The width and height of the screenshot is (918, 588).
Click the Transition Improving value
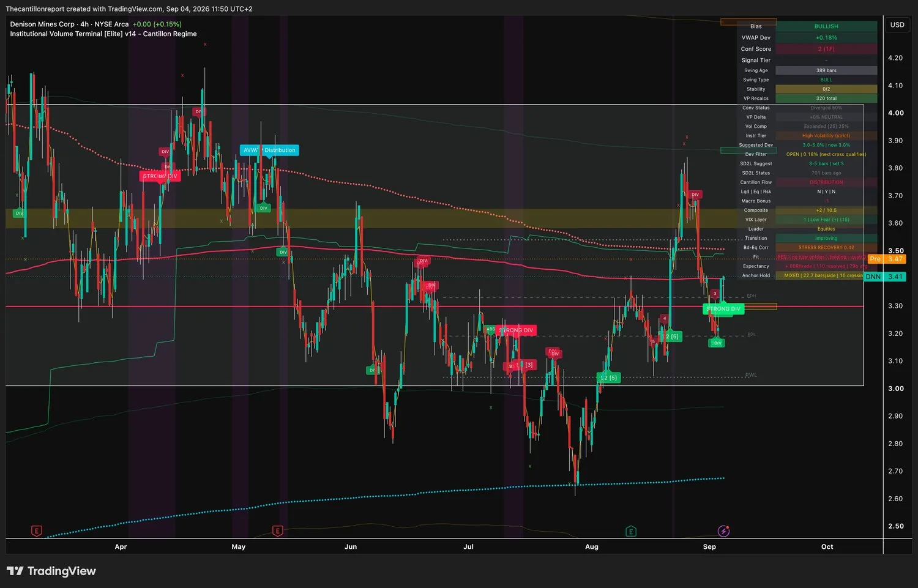point(826,239)
